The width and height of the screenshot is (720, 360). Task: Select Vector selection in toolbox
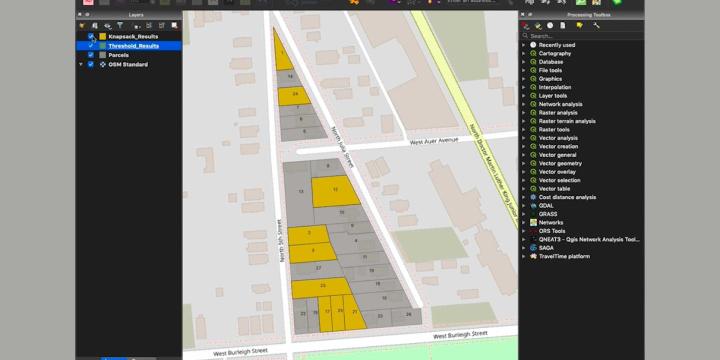[x=559, y=180]
